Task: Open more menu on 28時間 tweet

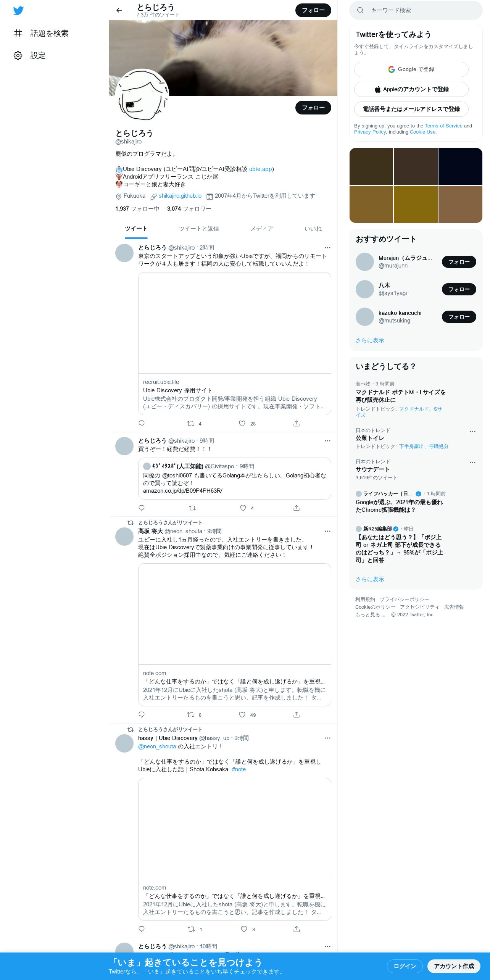Action: pyautogui.click(x=327, y=248)
